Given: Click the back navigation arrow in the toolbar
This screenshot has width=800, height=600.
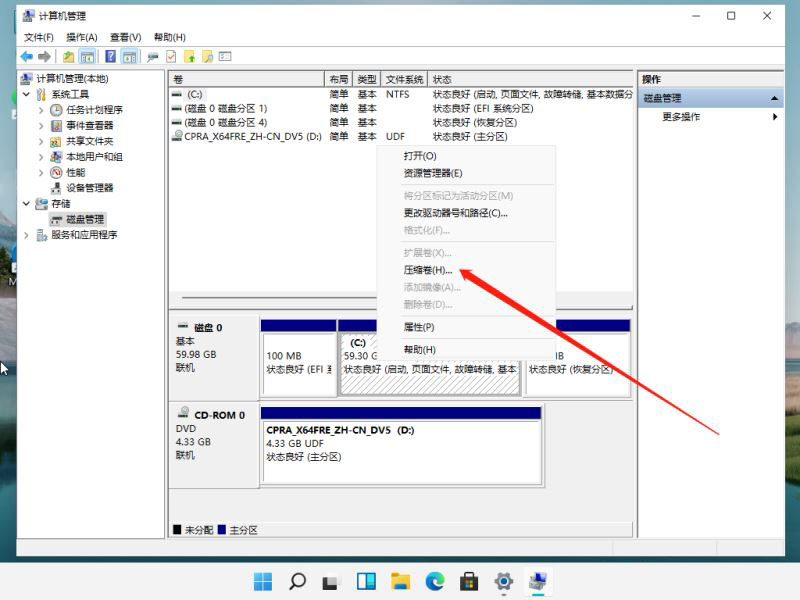Looking at the screenshot, I should pyautogui.click(x=26, y=55).
